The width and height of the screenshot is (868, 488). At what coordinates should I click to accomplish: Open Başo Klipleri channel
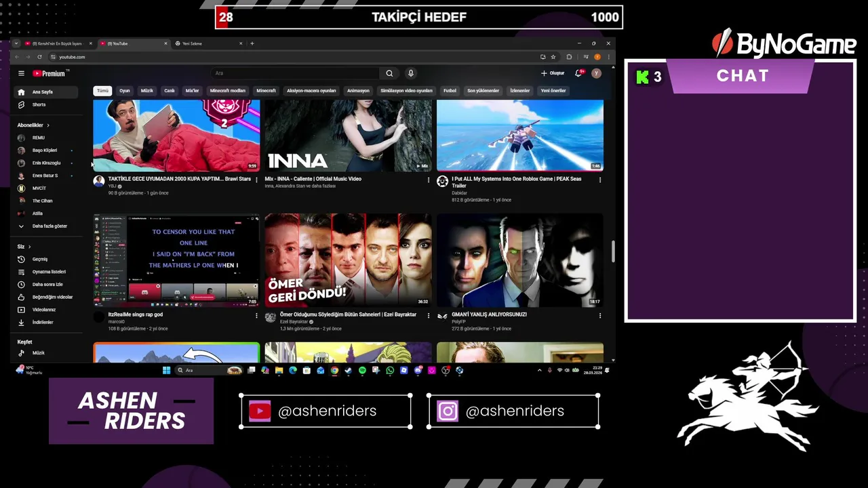(x=46, y=150)
